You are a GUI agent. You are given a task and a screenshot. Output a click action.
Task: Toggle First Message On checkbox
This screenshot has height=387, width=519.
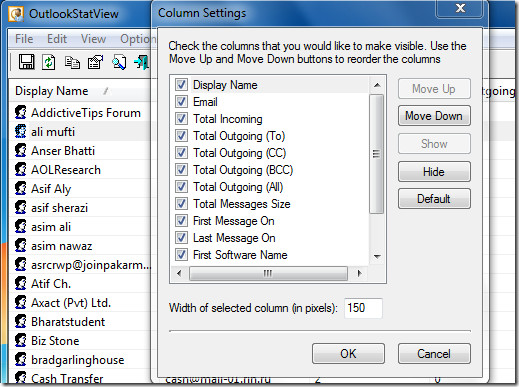click(181, 220)
